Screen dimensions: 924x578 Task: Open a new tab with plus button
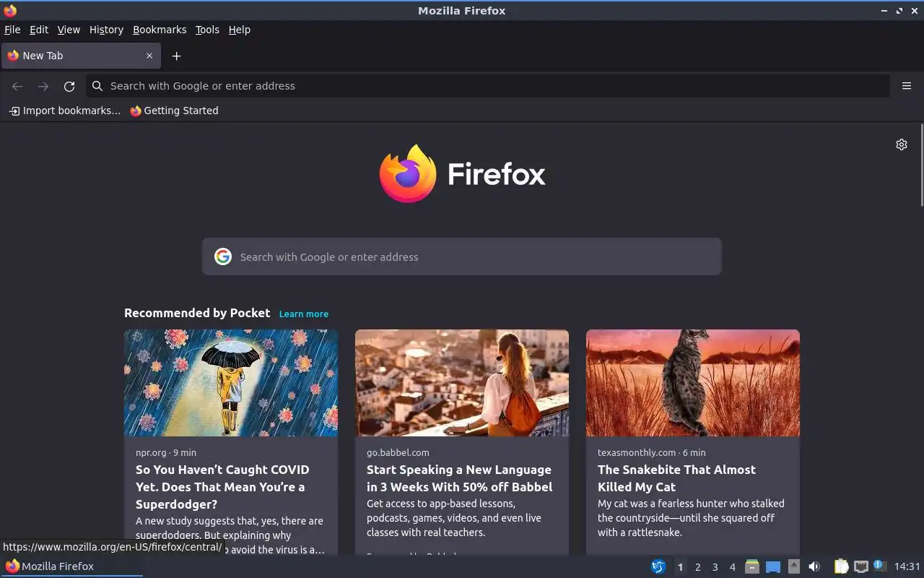pyautogui.click(x=176, y=56)
